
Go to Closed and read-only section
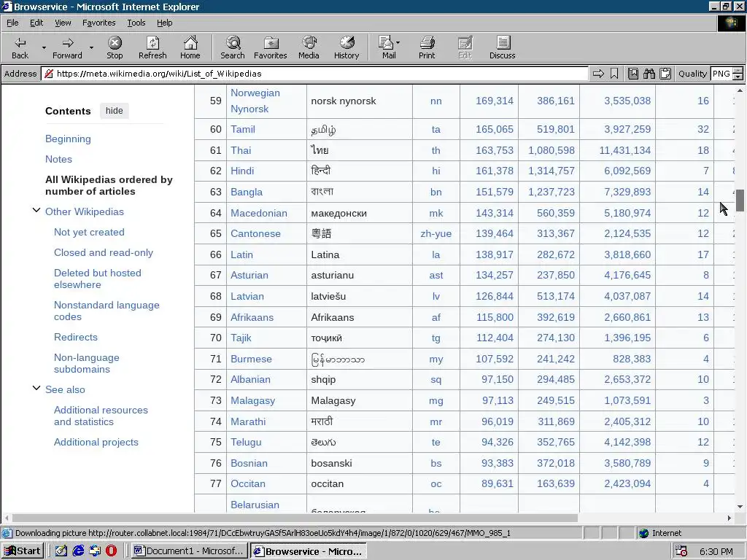click(x=104, y=252)
